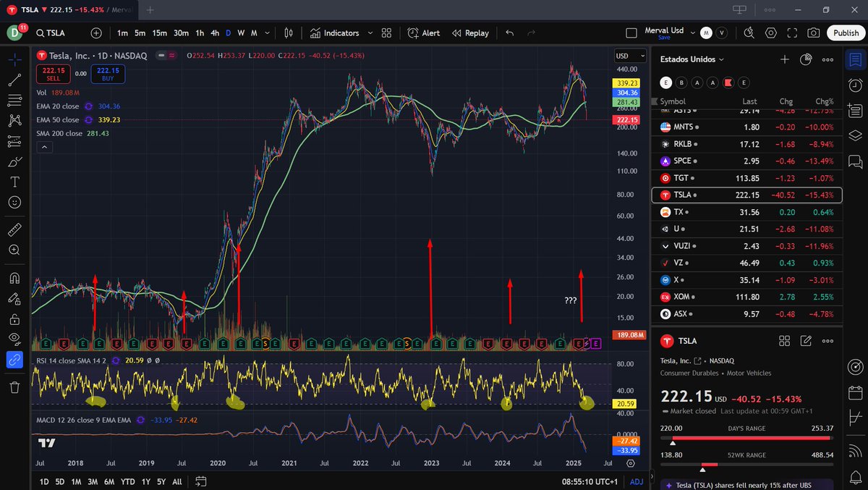
Task: Open the TSLA details more options menu
Action: click(827, 340)
